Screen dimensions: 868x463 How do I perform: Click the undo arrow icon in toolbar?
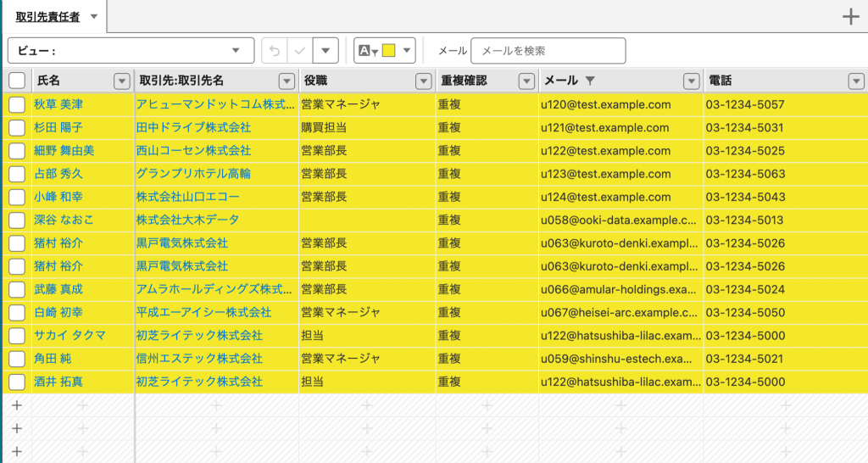(x=274, y=51)
